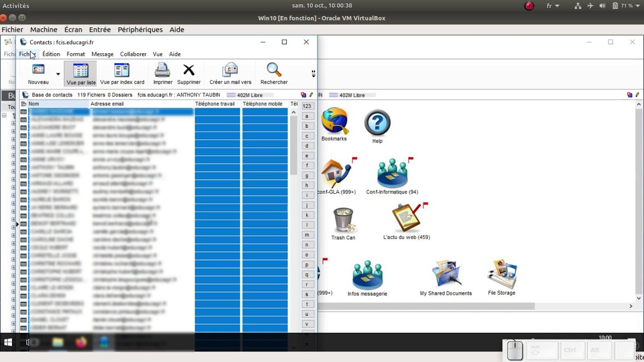Viewport: 644px width, 362px height.
Task: Sort by Adresse email column header
Action: [x=142, y=104]
